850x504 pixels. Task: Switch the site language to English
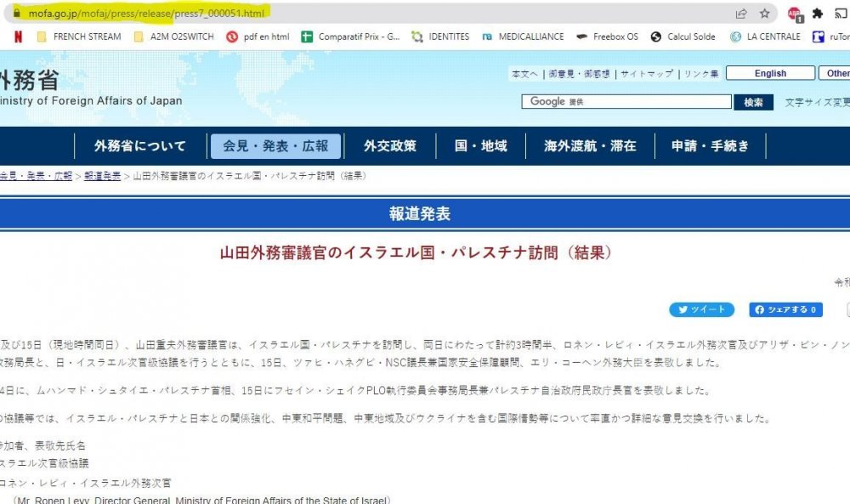[769, 73]
